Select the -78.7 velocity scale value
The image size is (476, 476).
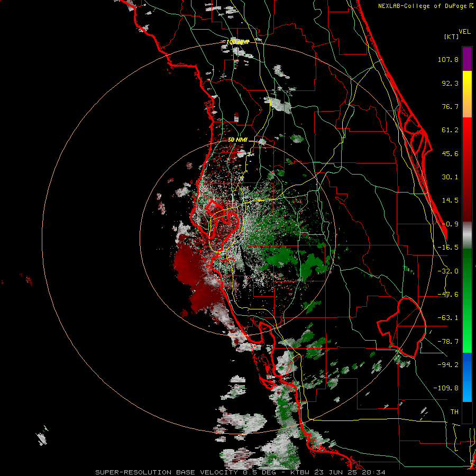click(x=448, y=342)
